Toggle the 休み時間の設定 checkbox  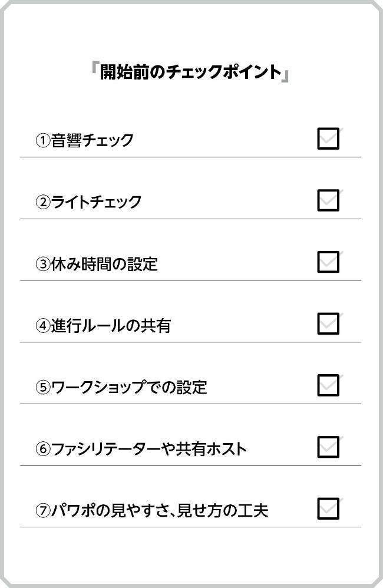tap(328, 262)
